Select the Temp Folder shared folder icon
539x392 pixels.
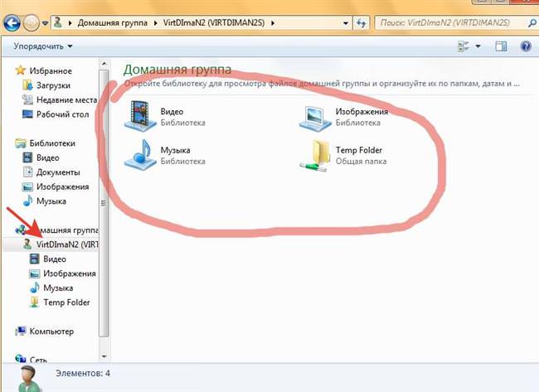314,155
